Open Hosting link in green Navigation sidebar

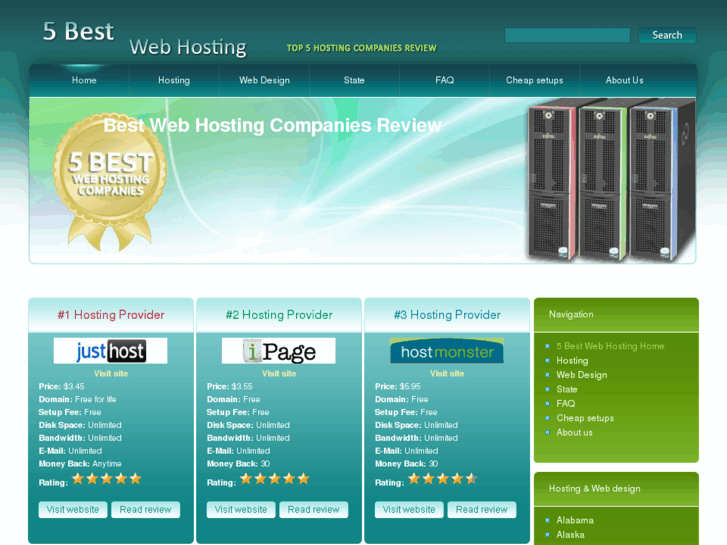pos(572,360)
